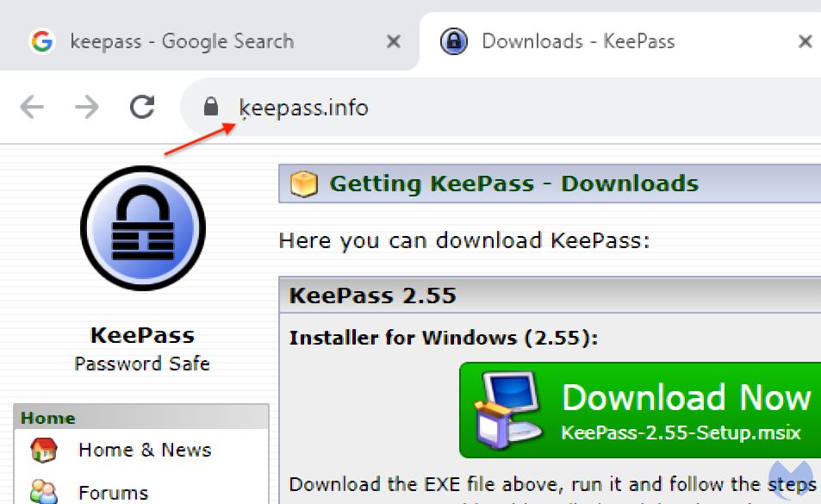821x504 pixels.
Task: Go back with the browser back arrow
Action: [x=32, y=108]
